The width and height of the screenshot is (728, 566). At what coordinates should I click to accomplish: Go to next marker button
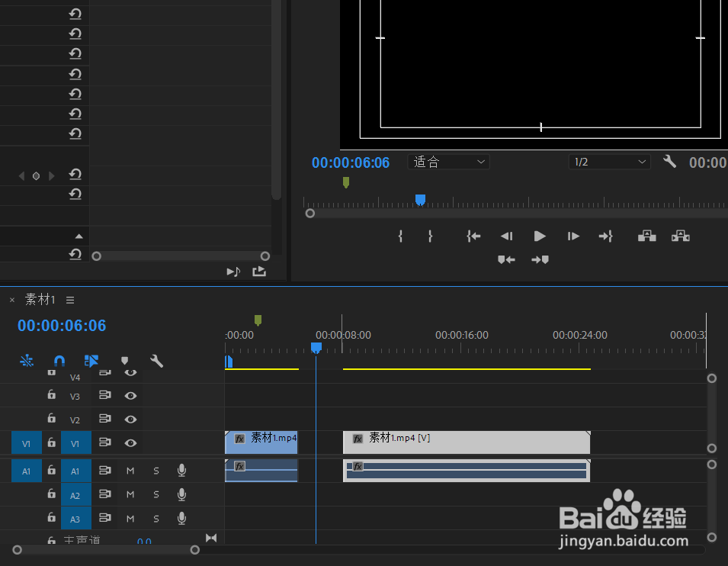tap(540, 259)
